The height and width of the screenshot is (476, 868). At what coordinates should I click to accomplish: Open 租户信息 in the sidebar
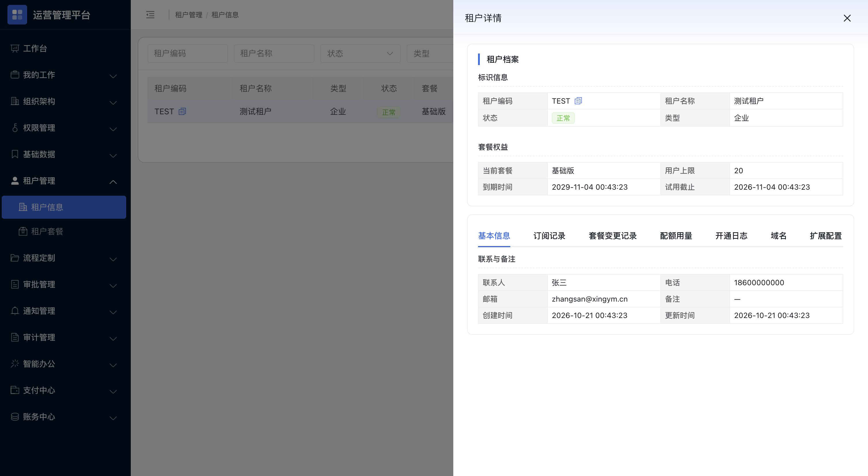coord(64,207)
